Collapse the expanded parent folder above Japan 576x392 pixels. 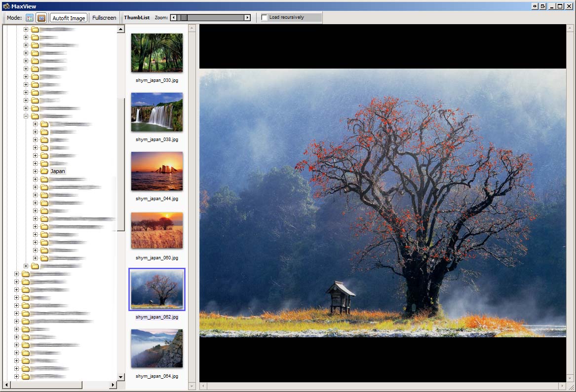pos(26,116)
